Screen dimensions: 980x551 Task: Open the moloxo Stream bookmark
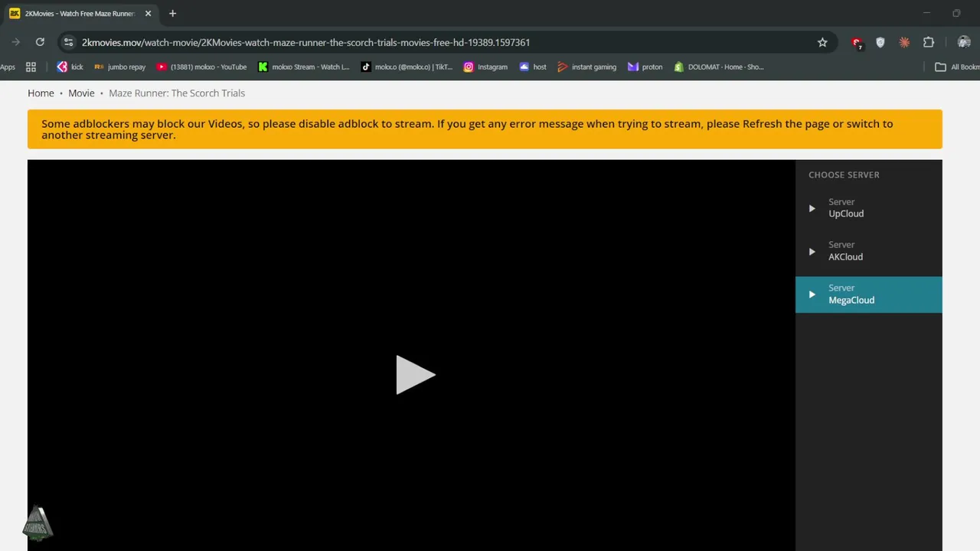point(304,67)
